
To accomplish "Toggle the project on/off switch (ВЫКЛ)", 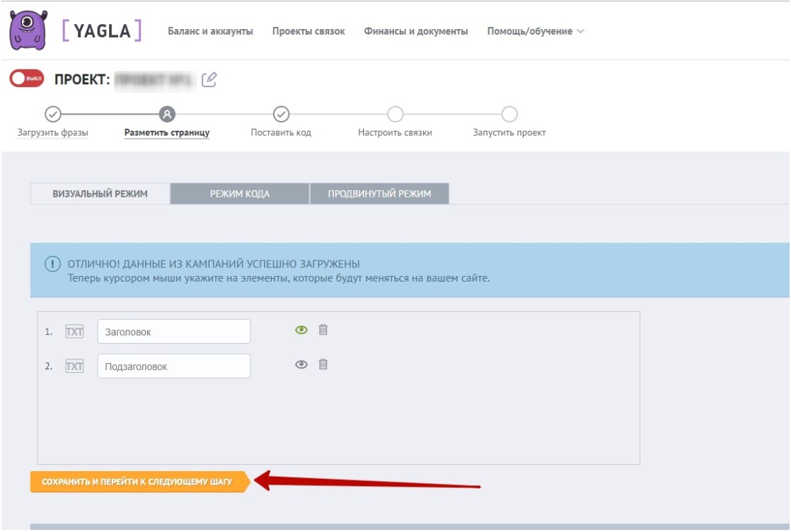I will click(27, 79).
